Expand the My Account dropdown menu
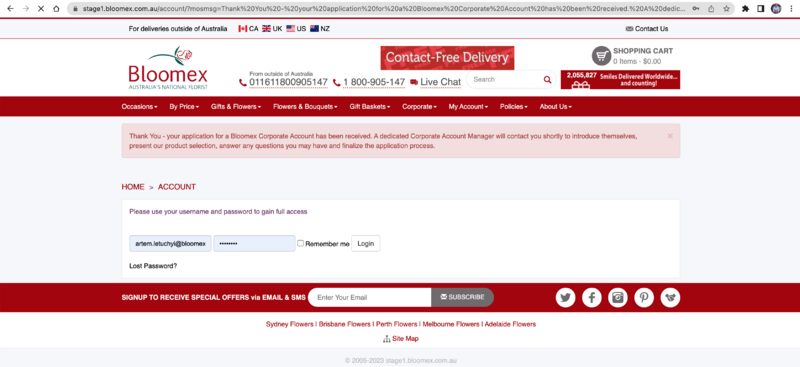Image resolution: width=800 pixels, height=367 pixels. pos(468,107)
